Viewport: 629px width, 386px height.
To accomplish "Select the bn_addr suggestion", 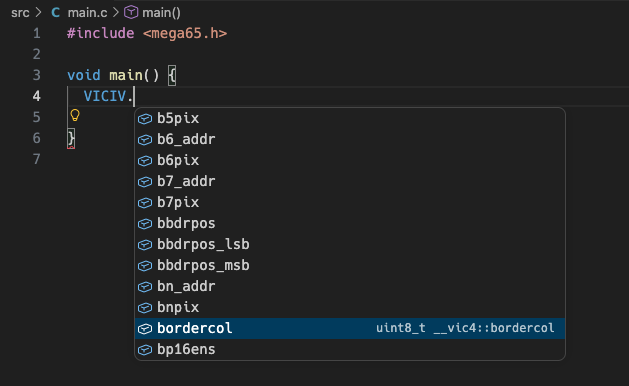I will [x=350, y=286].
